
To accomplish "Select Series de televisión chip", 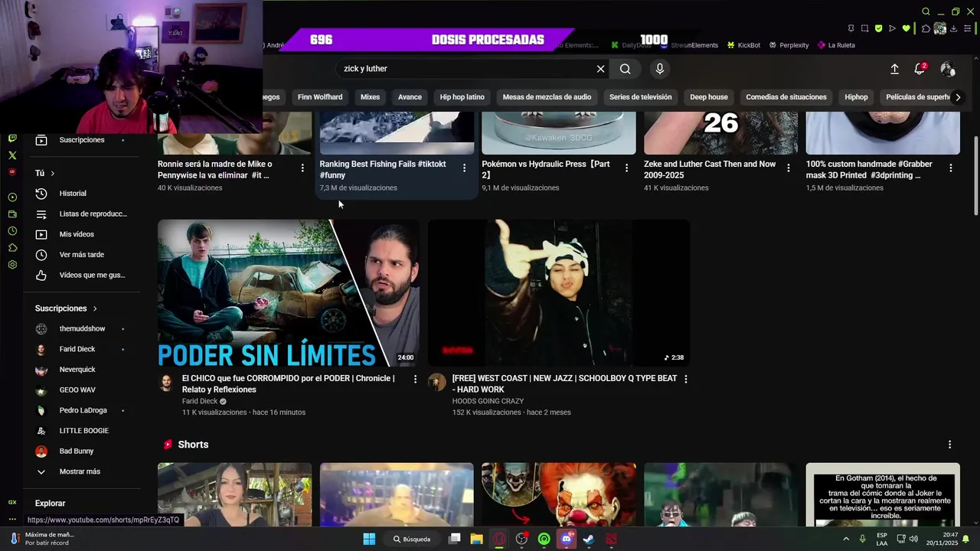I will point(640,97).
